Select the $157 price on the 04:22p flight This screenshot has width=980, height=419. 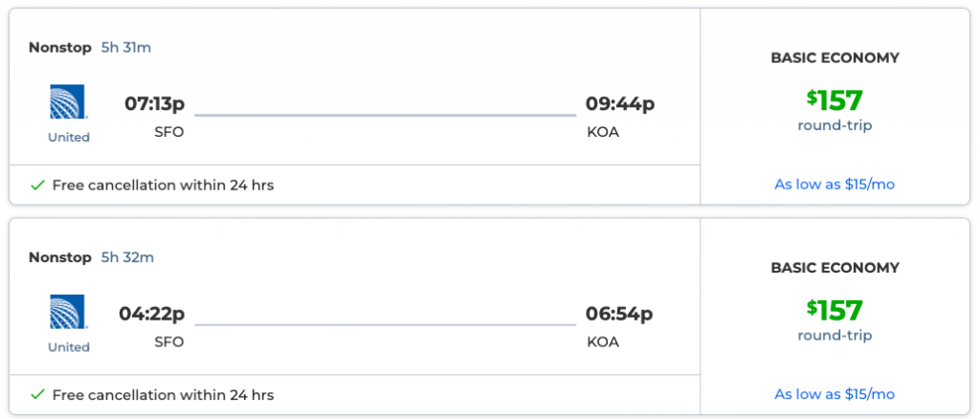click(835, 310)
